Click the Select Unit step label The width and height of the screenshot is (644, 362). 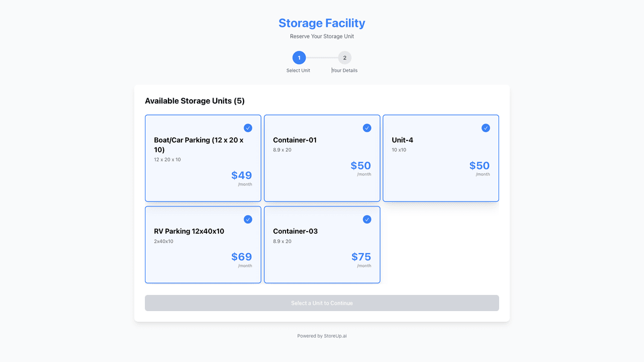(x=298, y=71)
